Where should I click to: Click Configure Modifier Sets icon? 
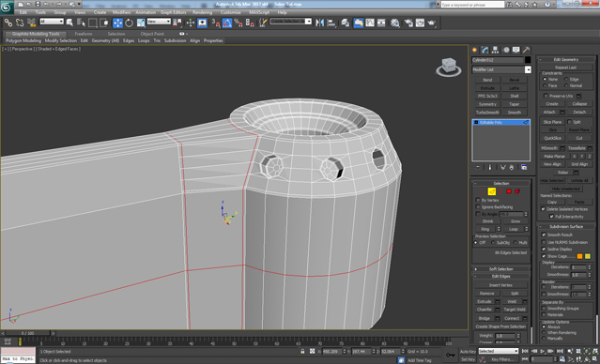click(524, 168)
